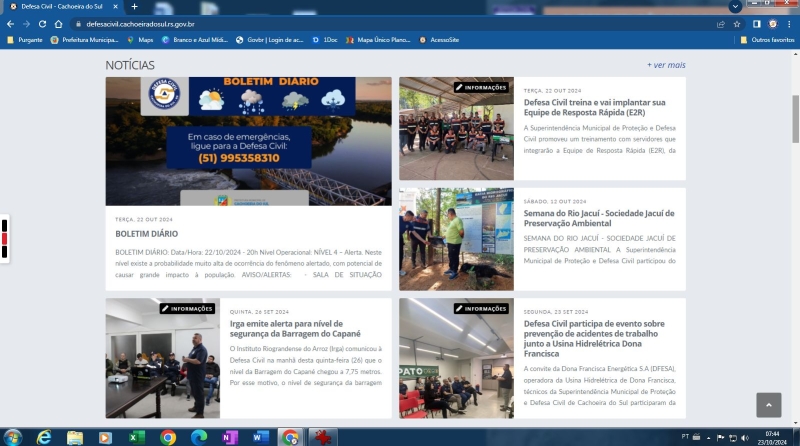Image resolution: width=800 pixels, height=446 pixels.
Task: Click the Semana do Rio Jacuí thumbnail
Action: (x=456, y=239)
